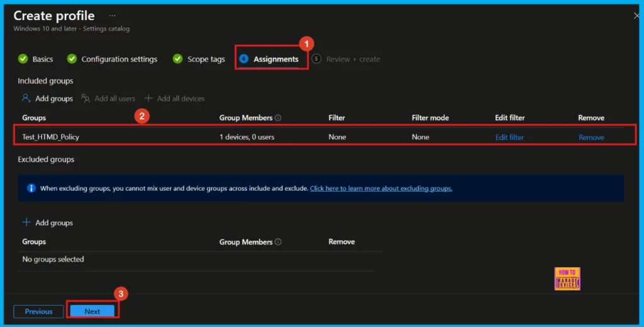Select the Test_HTMD_Policy group name
Screen dimensions: 644x327
coord(50,137)
